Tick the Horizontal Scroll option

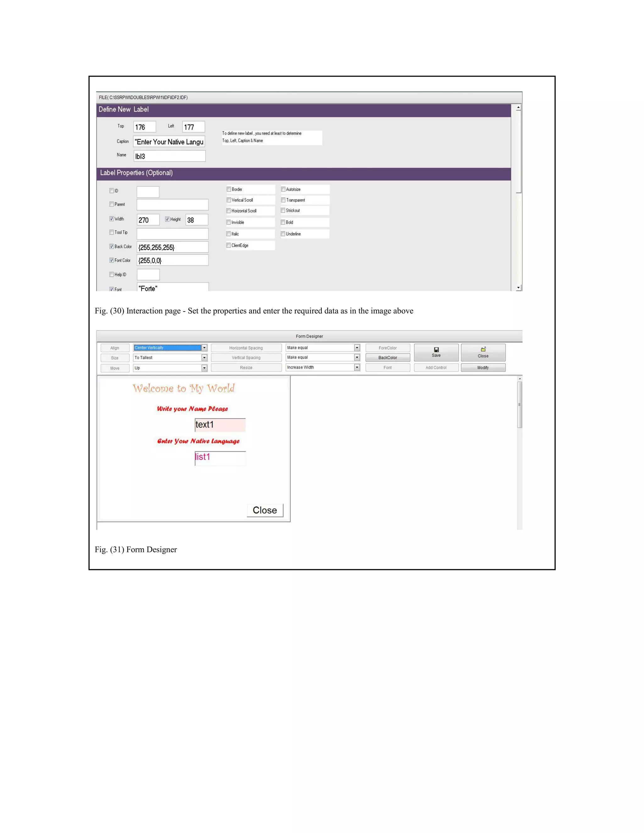pos(229,211)
